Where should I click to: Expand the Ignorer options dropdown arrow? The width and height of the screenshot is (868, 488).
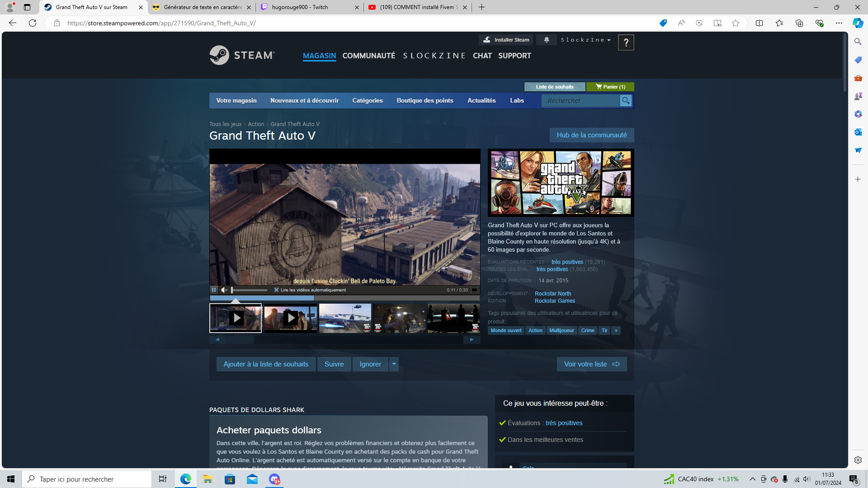click(x=394, y=364)
